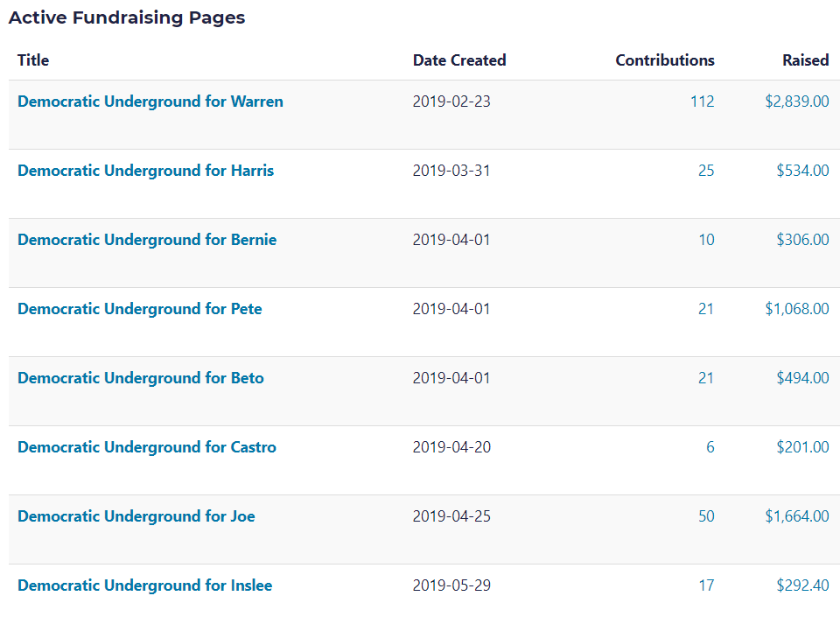Screen dimensions: 840x624
Task: Click the Date Created column header
Action: 459,60
